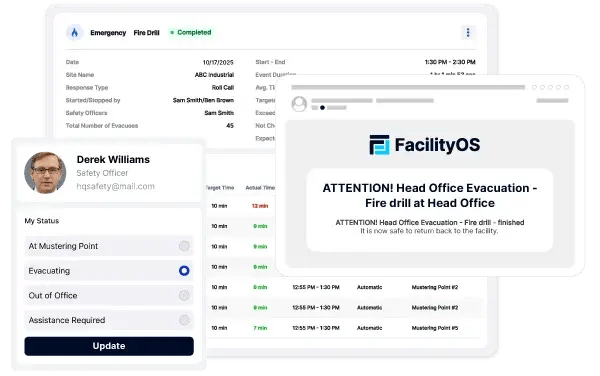This screenshot has width=600, height=376.
Task: Open the three-dot options menu
Action: click(468, 33)
